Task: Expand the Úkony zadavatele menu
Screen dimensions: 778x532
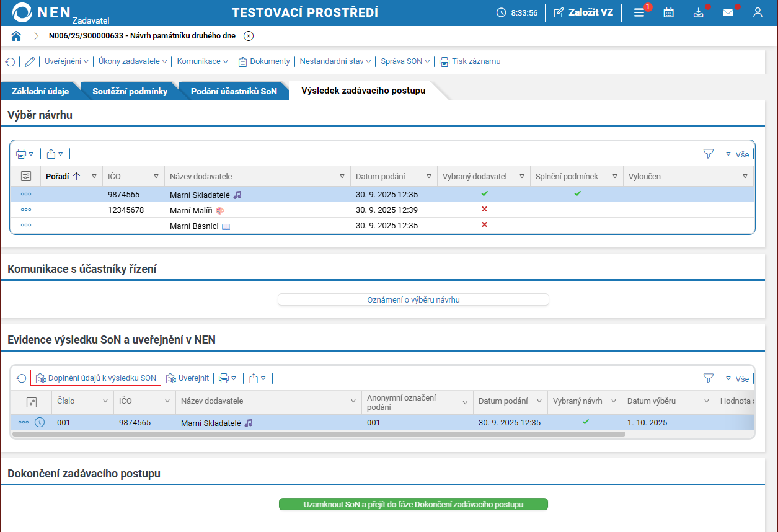Action: (133, 61)
